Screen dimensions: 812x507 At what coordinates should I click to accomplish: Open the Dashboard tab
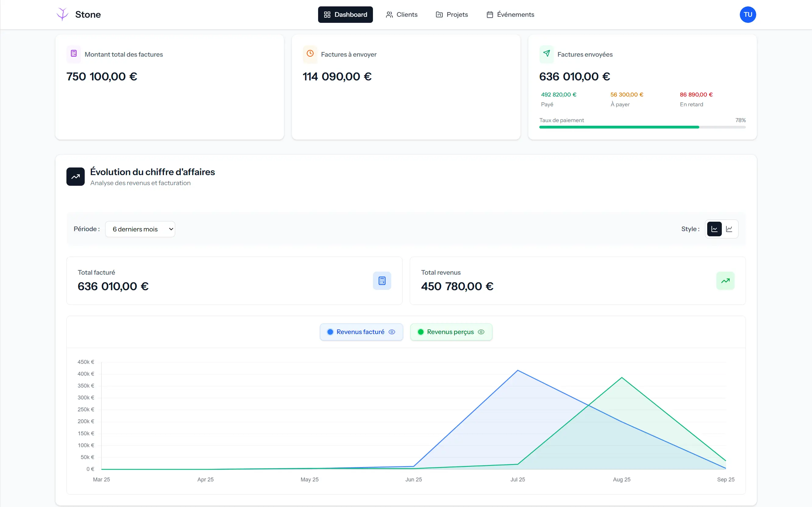pyautogui.click(x=345, y=14)
